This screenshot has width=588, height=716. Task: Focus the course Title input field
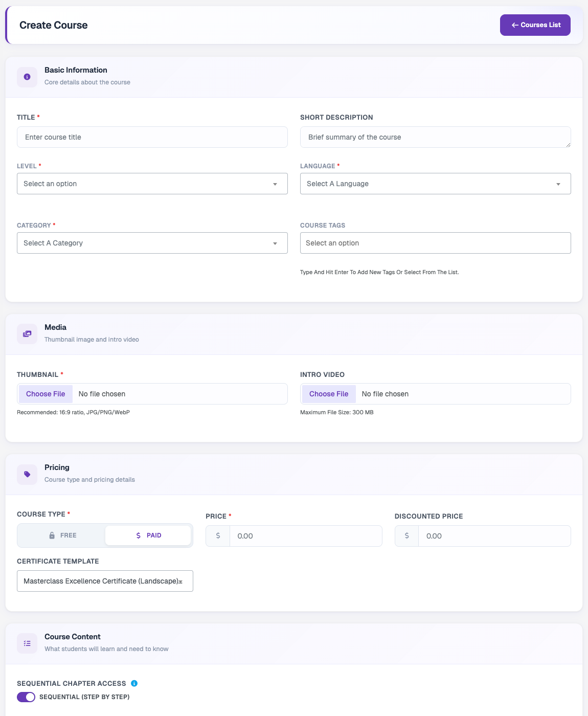(x=152, y=137)
